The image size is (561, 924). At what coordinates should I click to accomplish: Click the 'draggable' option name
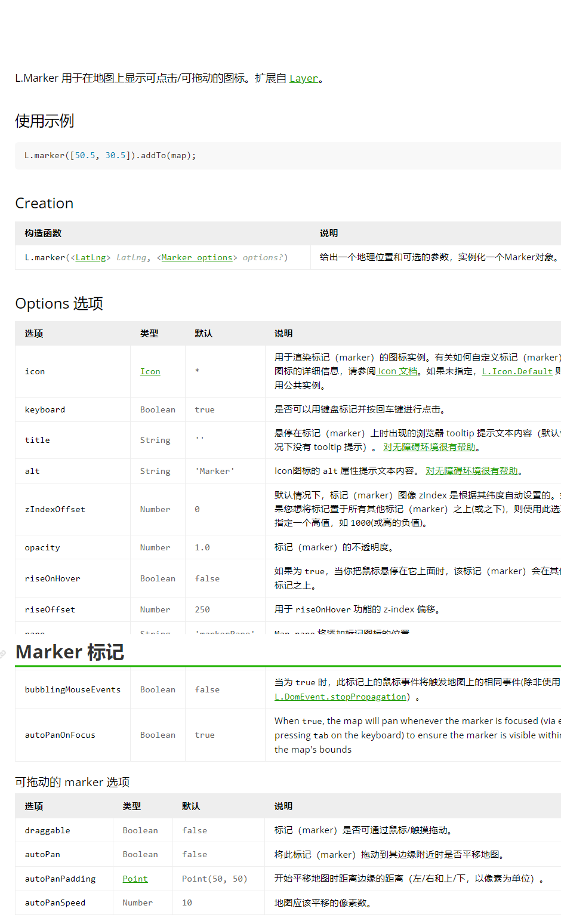(x=48, y=830)
